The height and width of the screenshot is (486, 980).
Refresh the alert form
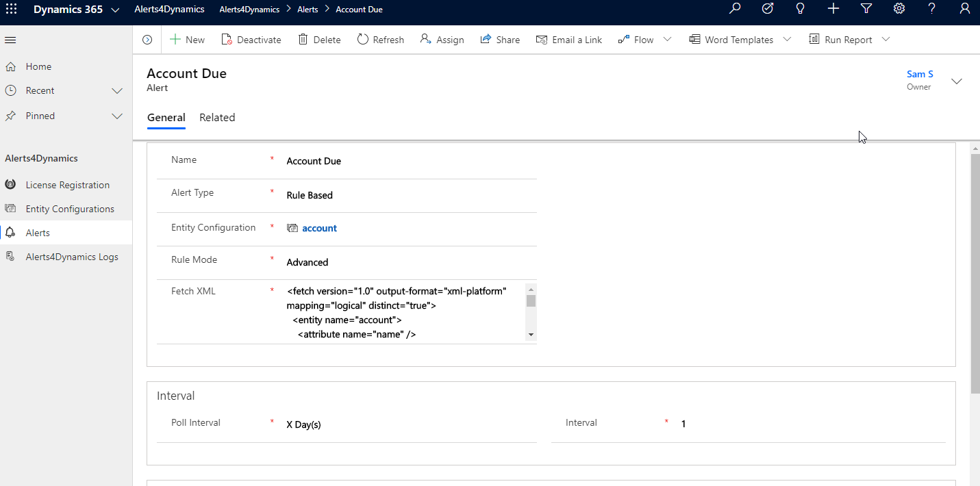[x=381, y=40]
